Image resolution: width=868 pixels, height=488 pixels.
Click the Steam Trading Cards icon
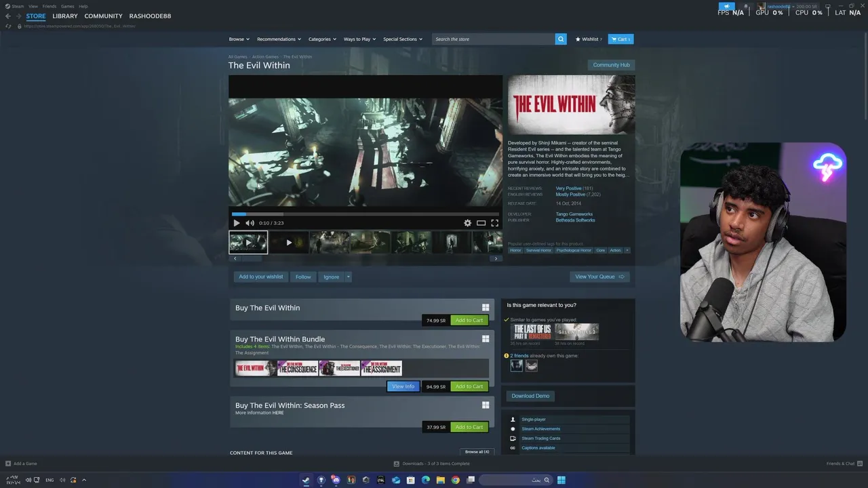[x=513, y=439]
